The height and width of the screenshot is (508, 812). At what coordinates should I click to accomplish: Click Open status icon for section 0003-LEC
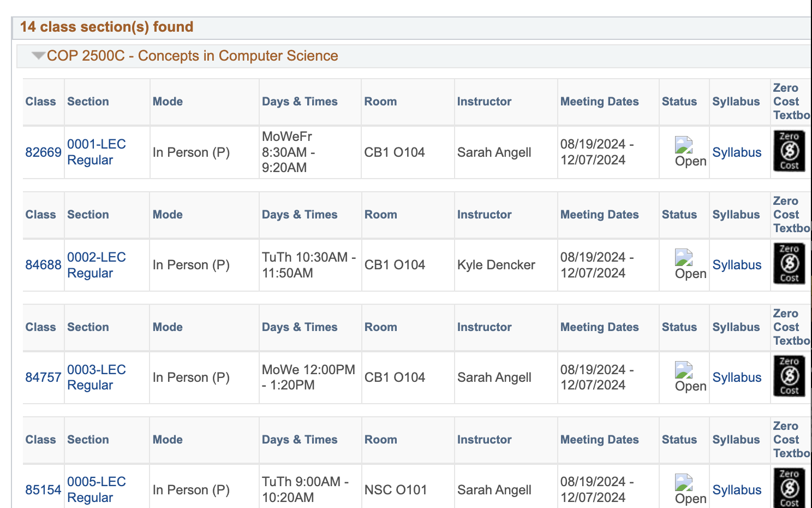[x=684, y=370]
